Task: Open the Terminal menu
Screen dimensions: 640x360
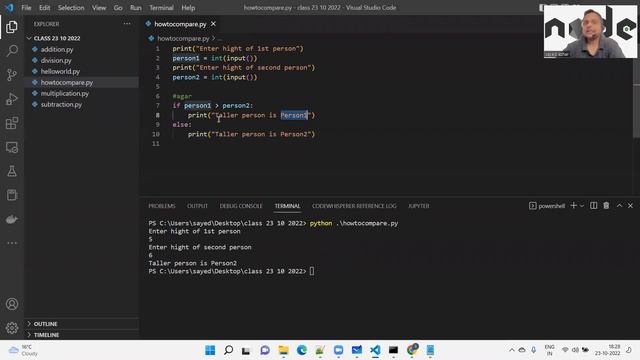Action: point(161,8)
